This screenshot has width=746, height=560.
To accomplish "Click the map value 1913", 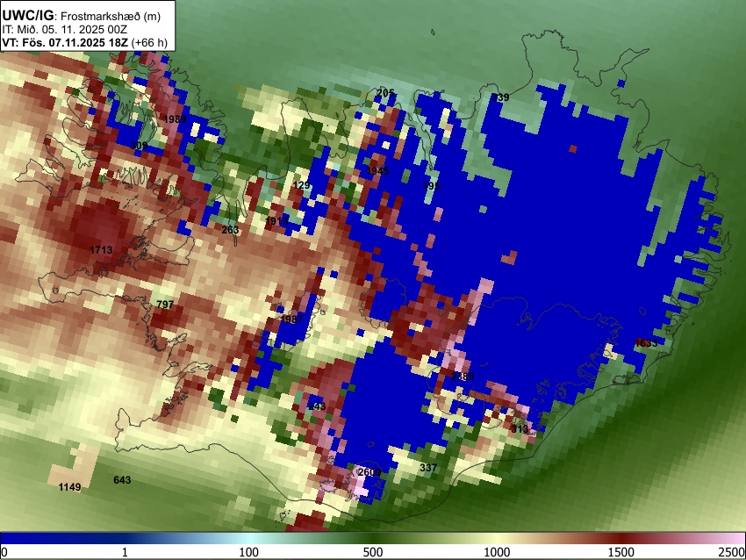I will (276, 221).
